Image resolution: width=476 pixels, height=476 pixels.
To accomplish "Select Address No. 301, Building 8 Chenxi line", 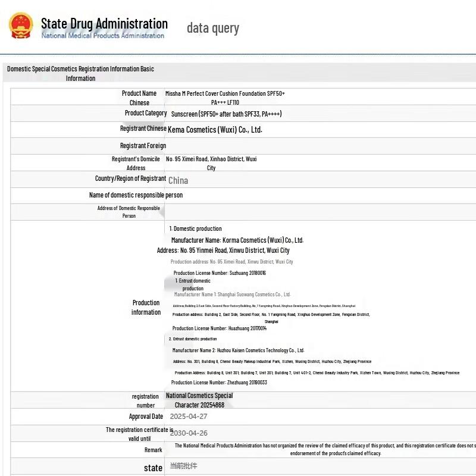I will [272, 362].
